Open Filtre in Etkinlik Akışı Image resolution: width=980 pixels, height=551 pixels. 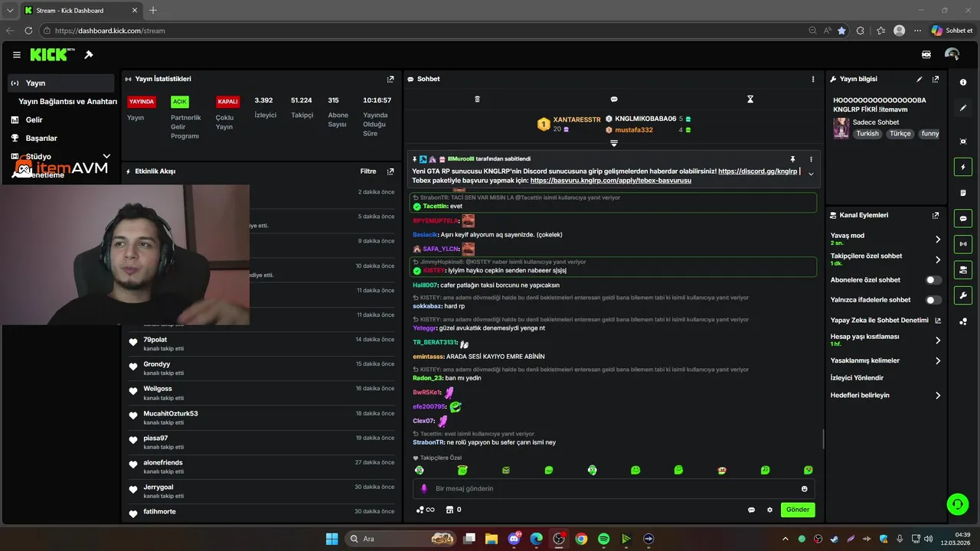coord(368,171)
